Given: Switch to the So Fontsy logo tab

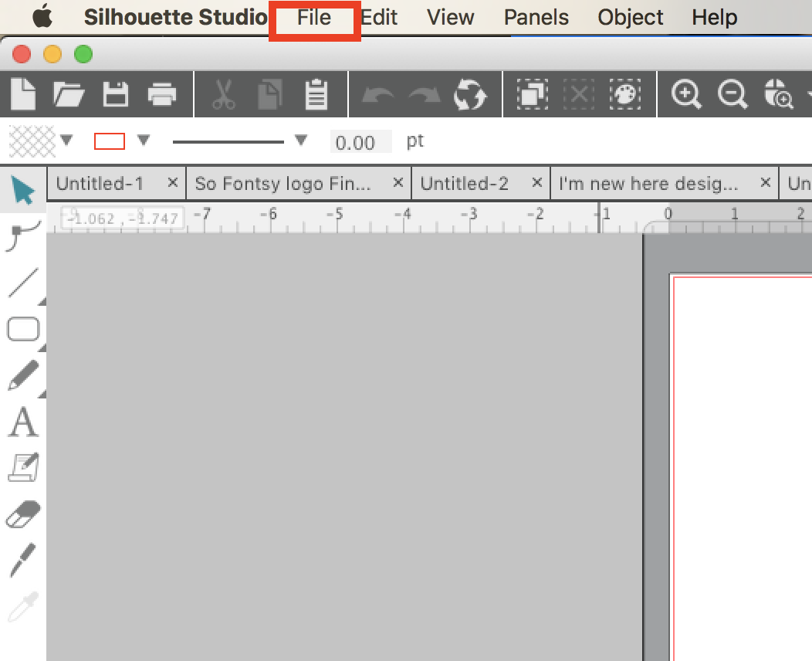Looking at the screenshot, I should pyautogui.click(x=283, y=183).
